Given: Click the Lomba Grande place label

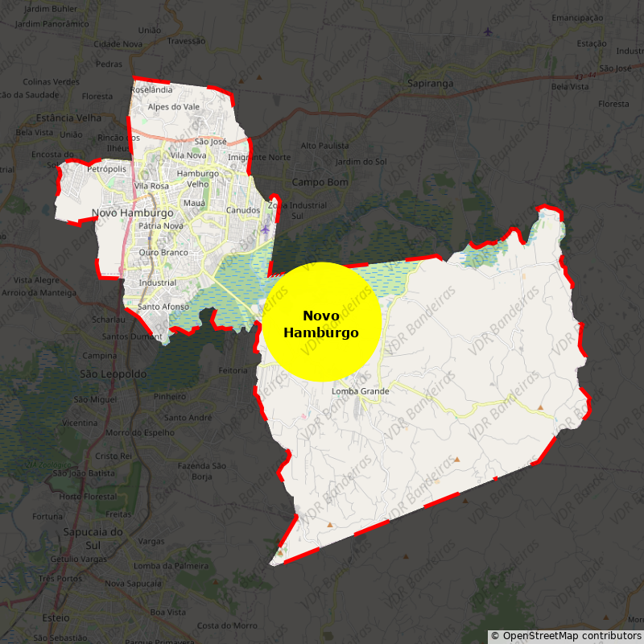Looking at the screenshot, I should click(x=360, y=391).
